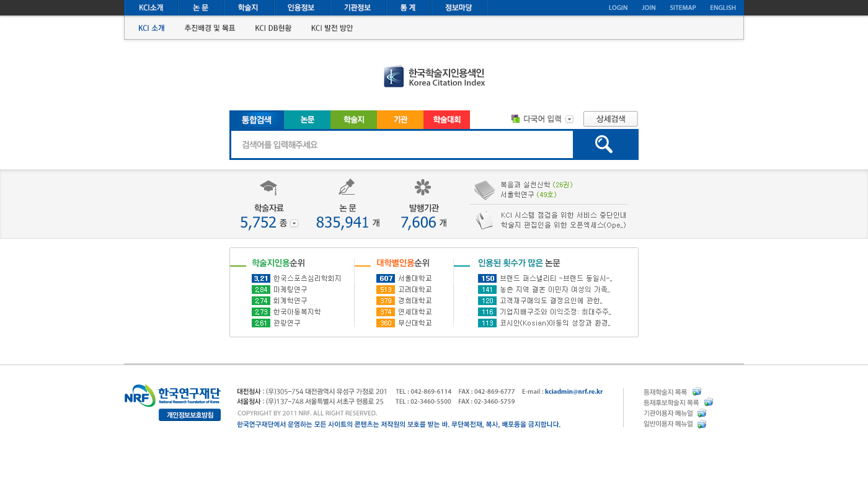
Task: Click the notice papers icon
Action: click(484, 220)
